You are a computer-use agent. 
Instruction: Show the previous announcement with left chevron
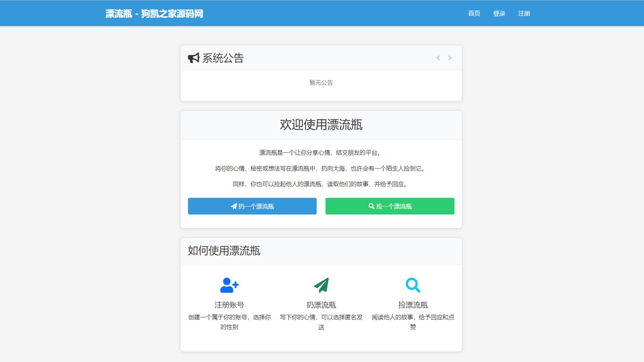click(x=438, y=58)
